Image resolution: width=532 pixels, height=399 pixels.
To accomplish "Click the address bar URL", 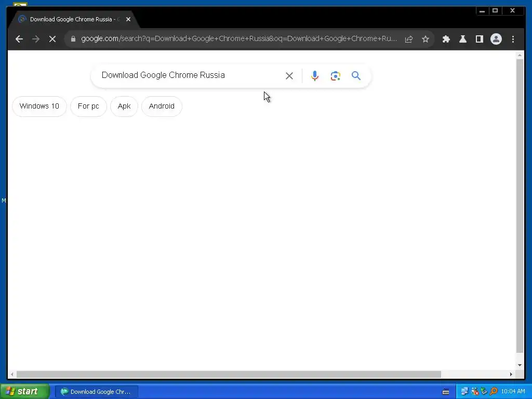I will click(239, 38).
